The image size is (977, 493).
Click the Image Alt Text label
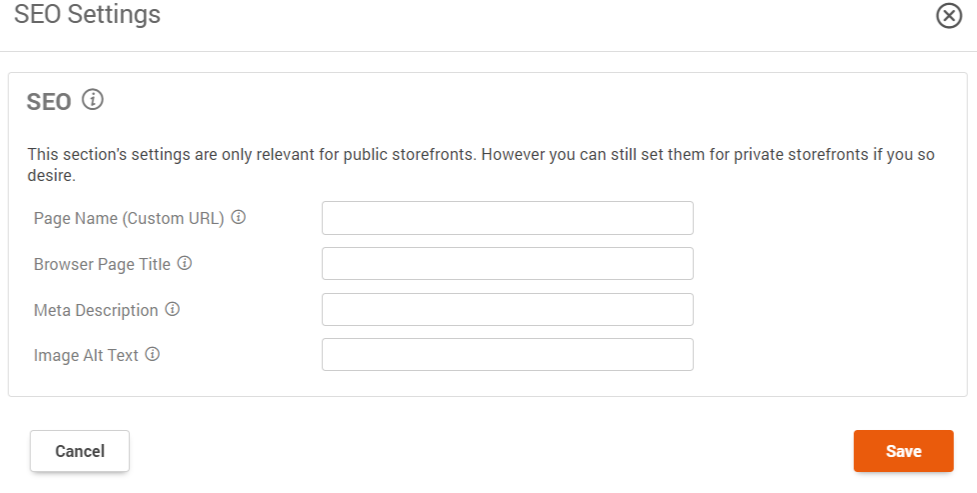[x=86, y=355]
